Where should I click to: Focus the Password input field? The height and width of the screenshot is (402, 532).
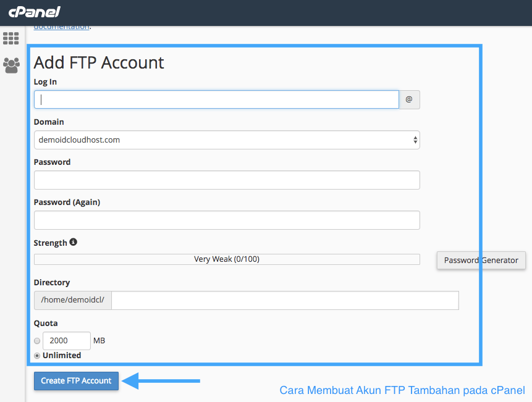[x=226, y=180]
